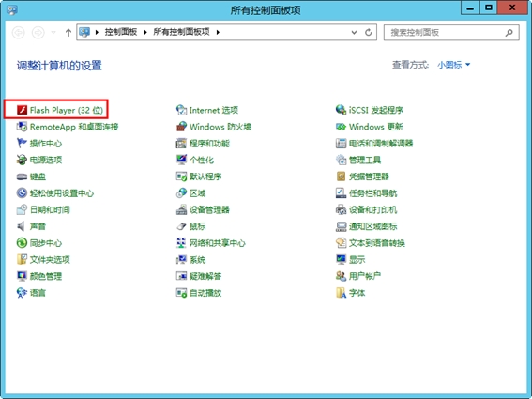The width and height of the screenshot is (532, 399).
Task: Open the 查看方式 小图标 dropdown
Action: point(453,65)
